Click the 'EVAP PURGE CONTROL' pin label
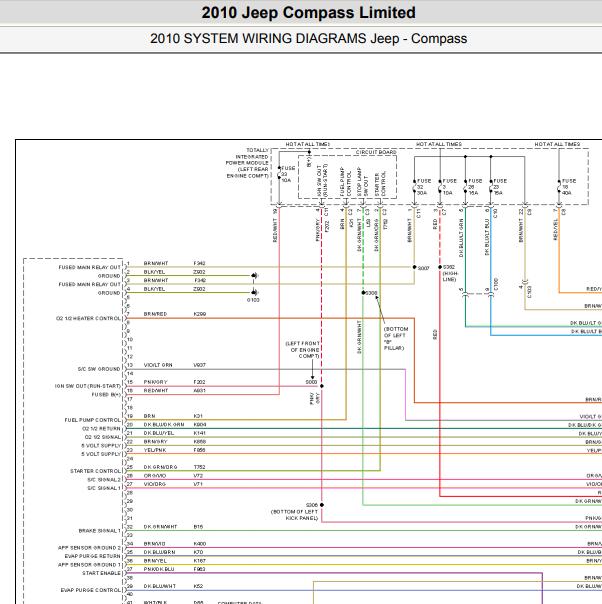The image size is (602, 604). (91, 590)
